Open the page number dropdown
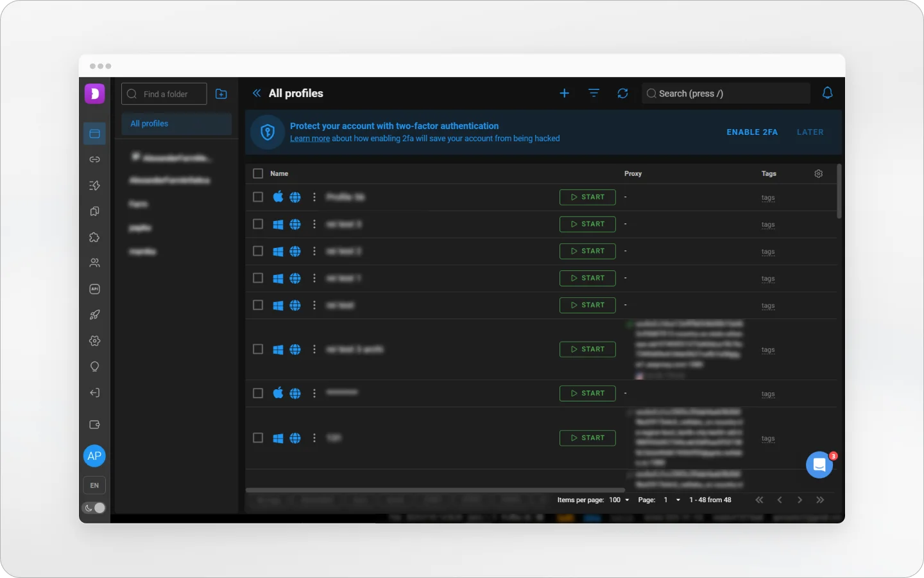This screenshot has height=578, width=924. click(x=672, y=500)
